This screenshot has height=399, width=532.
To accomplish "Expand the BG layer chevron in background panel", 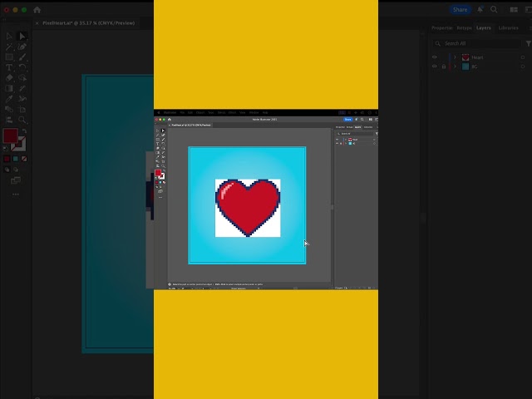I will [455, 66].
